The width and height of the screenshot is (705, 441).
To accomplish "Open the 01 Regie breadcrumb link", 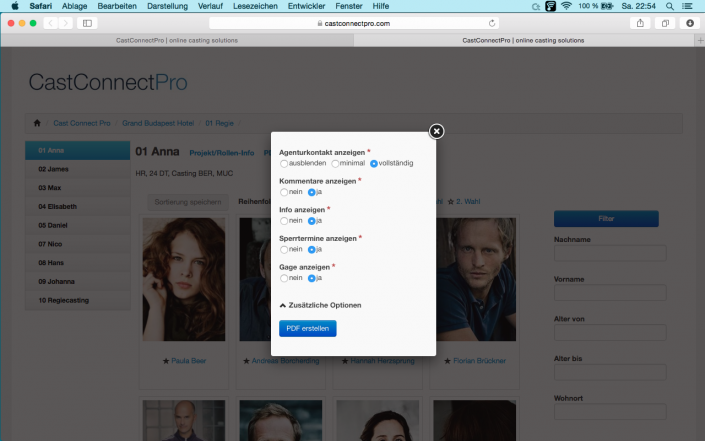I will (x=219, y=123).
